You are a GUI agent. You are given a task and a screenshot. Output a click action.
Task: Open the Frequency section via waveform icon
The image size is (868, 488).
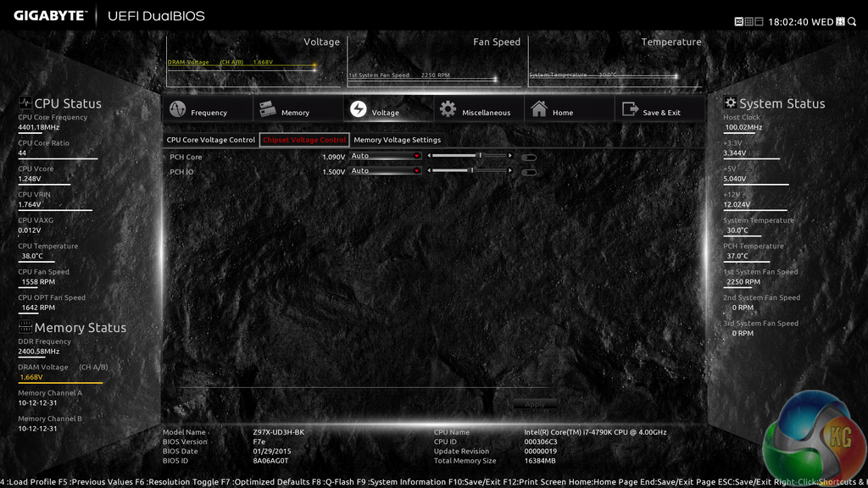[178, 110]
